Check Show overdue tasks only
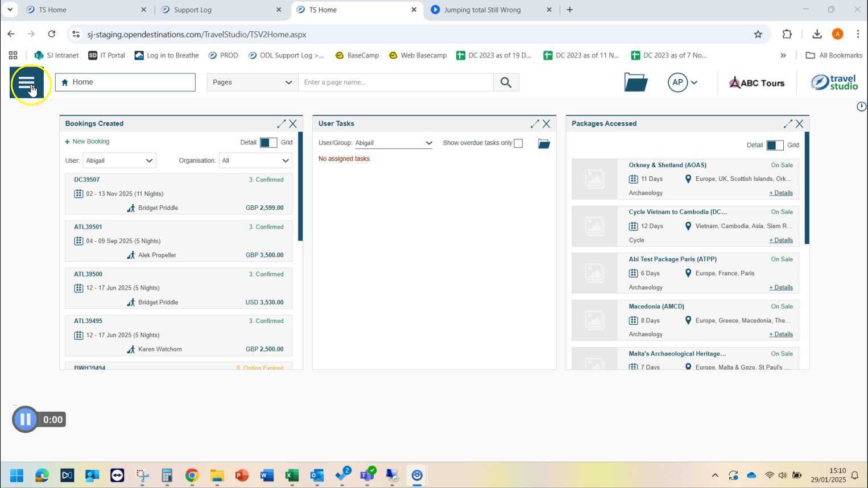The image size is (868, 488). tap(518, 143)
